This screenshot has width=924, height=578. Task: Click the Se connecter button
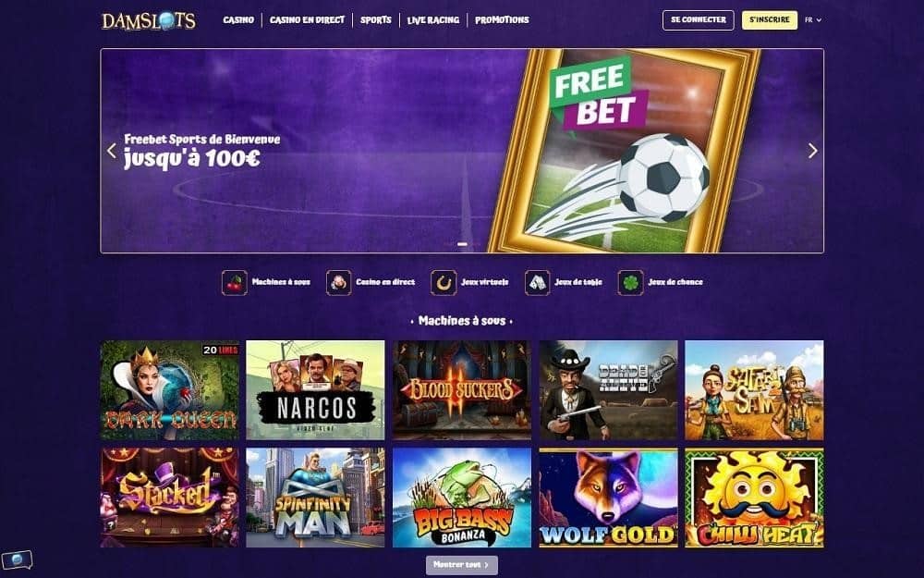click(699, 20)
